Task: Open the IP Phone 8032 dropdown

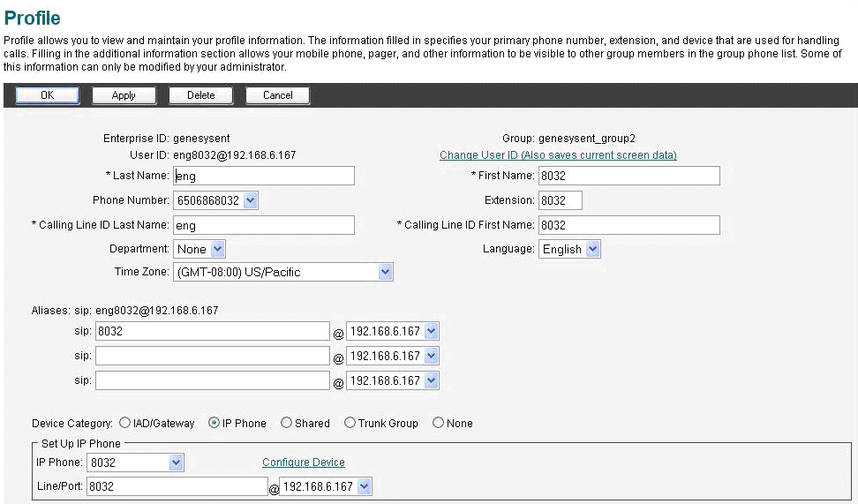Action: [135, 463]
